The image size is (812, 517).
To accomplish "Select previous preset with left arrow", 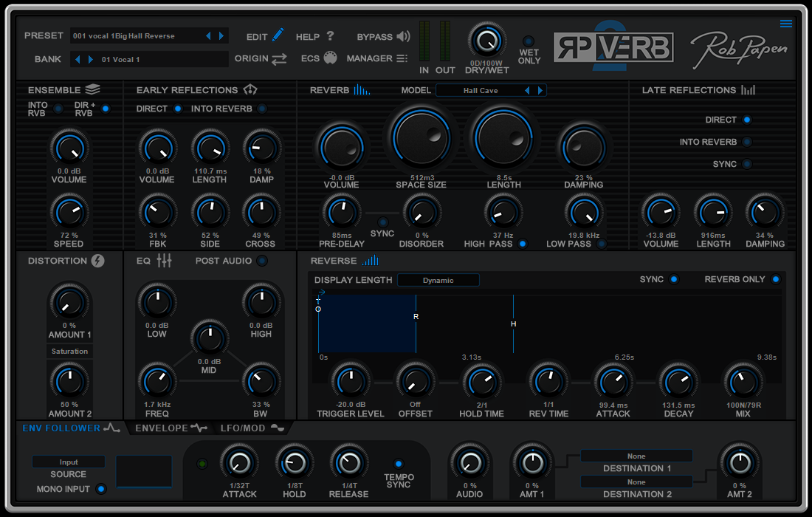I will (209, 35).
